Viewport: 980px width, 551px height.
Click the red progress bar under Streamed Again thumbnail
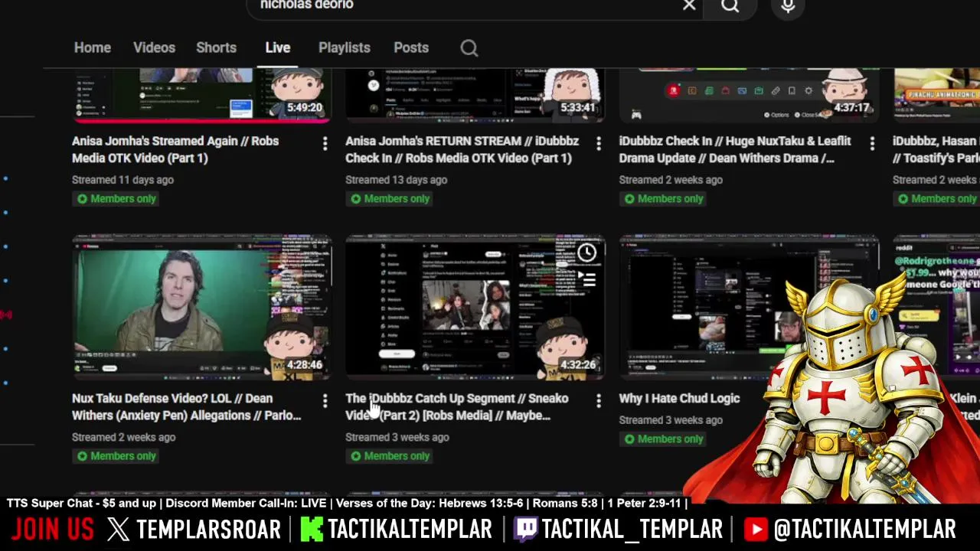tap(202, 120)
